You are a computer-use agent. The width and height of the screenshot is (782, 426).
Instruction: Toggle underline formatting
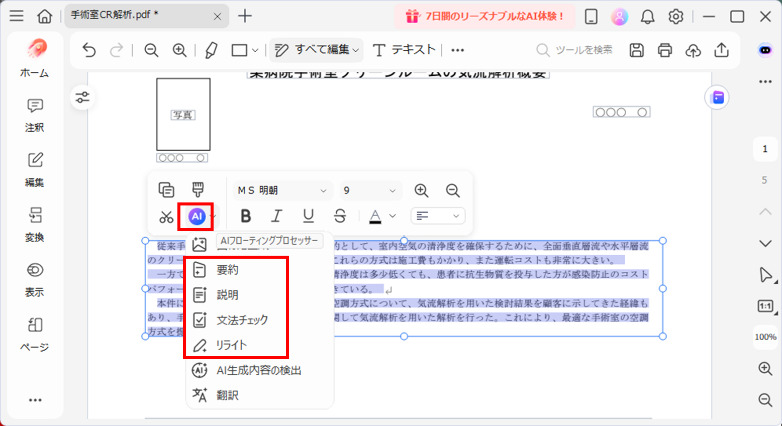308,216
